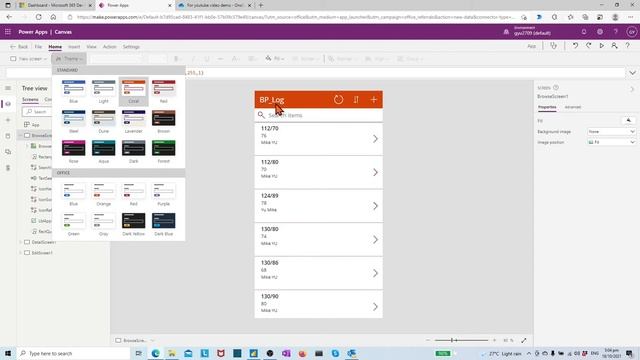This screenshot has height=360, width=640.
Task: Select the Coral theme
Action: coord(133,91)
